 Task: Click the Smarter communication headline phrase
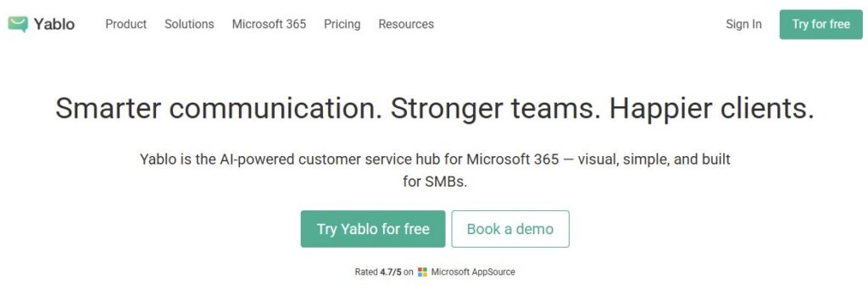click(219, 108)
